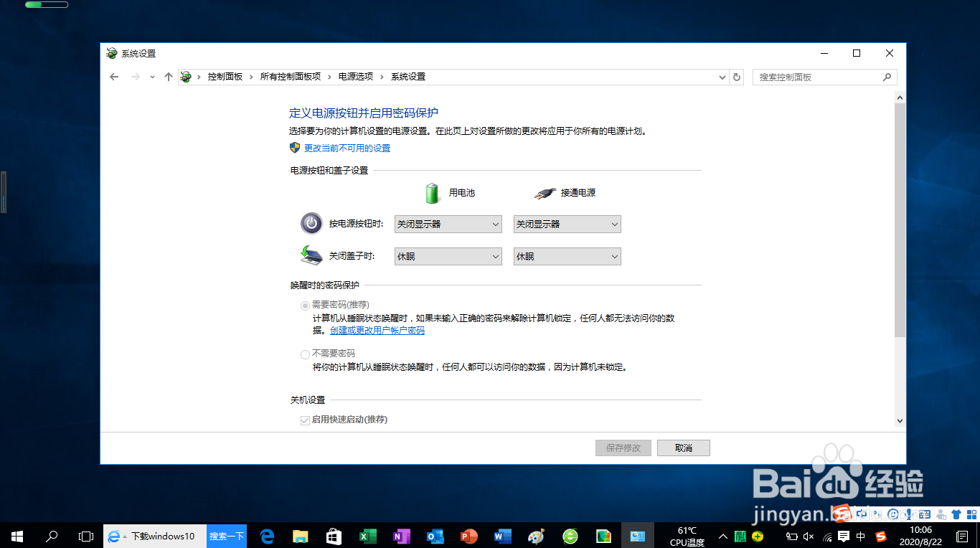The width and height of the screenshot is (980, 548).
Task: Expand the address bar history dropdown
Action: (722, 77)
